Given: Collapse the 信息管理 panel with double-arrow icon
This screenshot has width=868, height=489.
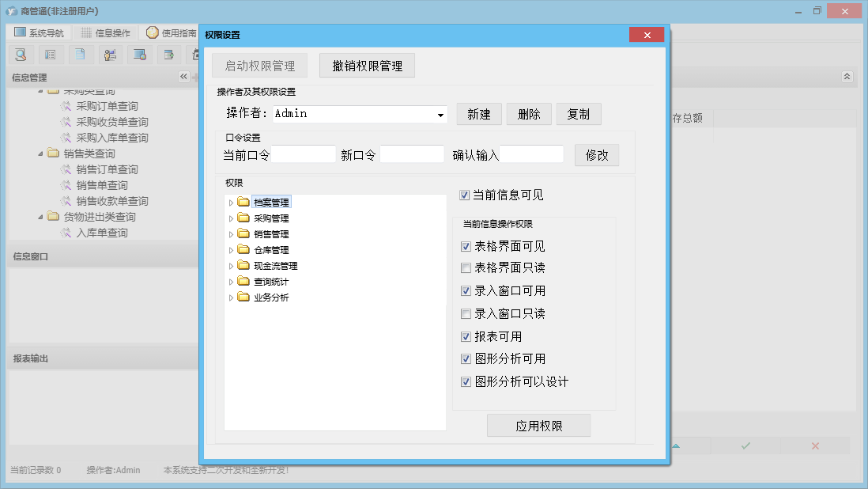Looking at the screenshot, I should coord(183,77).
